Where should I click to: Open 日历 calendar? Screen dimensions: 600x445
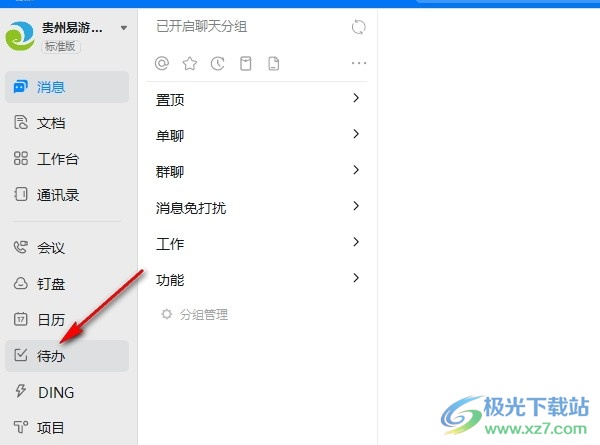67,319
